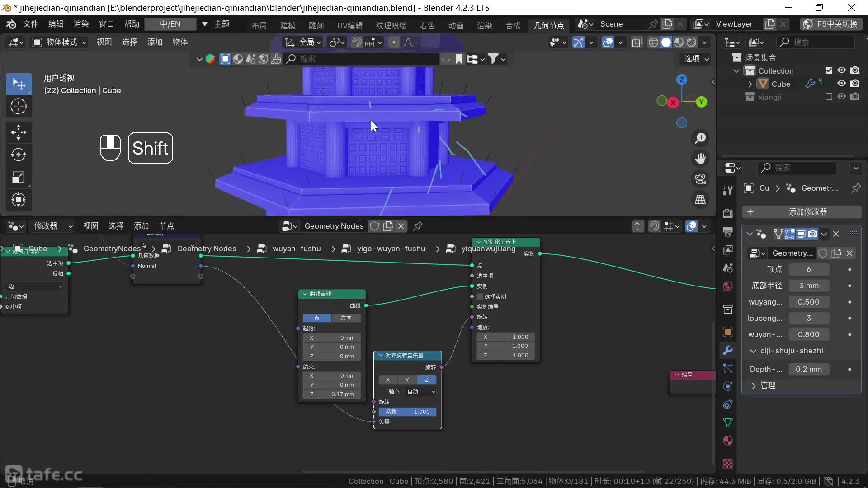
Task: Open the Modifier properties wrench tab
Action: (728, 350)
